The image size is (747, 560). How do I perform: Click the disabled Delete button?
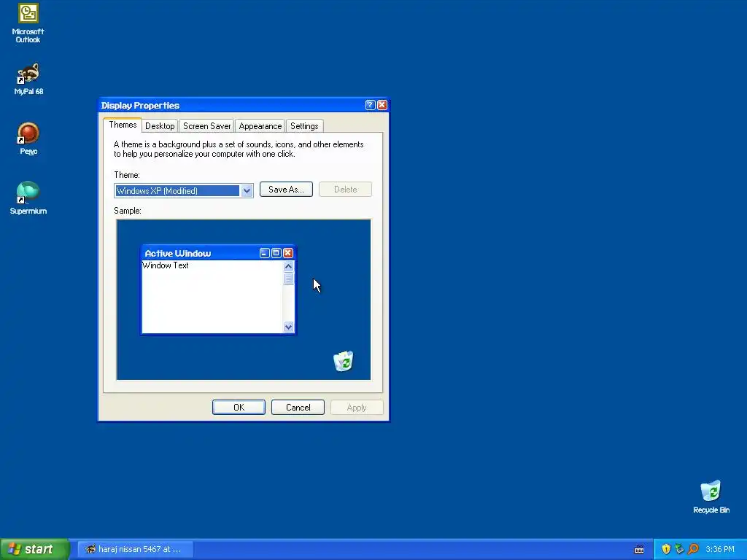(345, 190)
